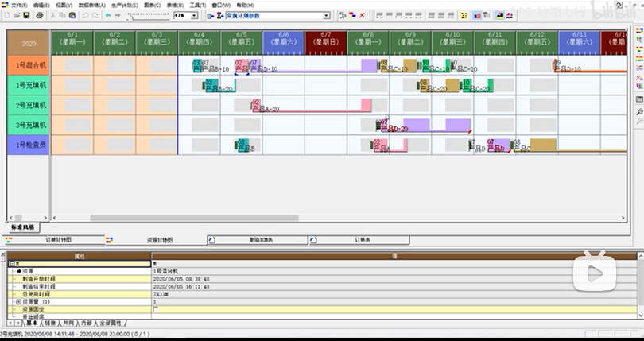This screenshot has height=341, width=644.
Task: Expand the 资源量 (1) tree node
Action: [18, 302]
